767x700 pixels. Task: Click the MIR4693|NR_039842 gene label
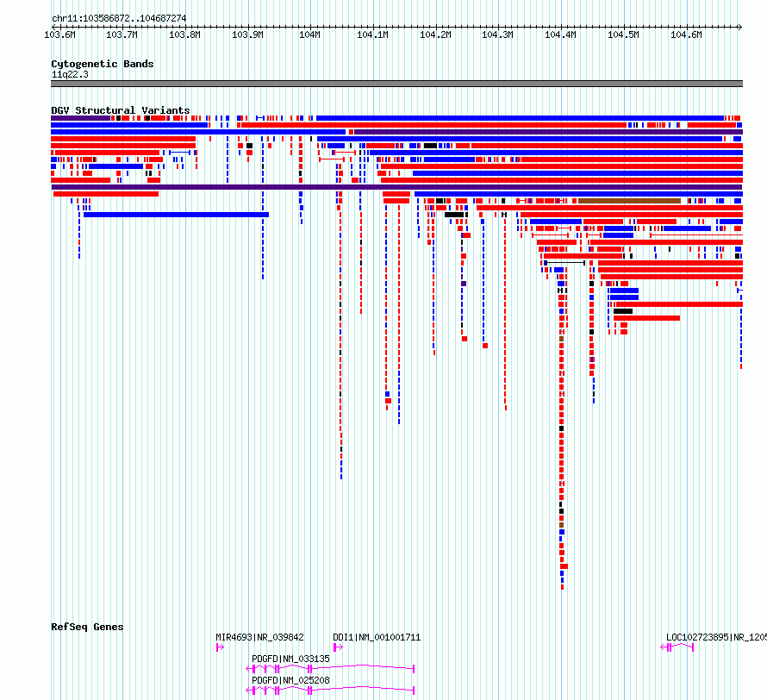259,637
